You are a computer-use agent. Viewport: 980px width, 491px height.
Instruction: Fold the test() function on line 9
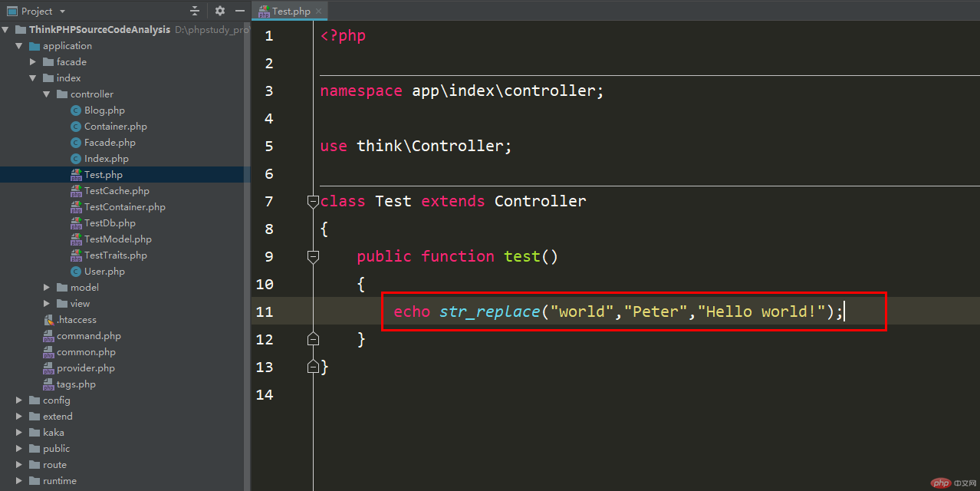point(313,256)
